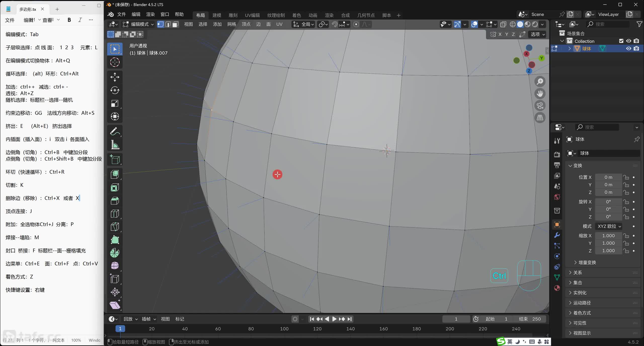The image size is (644, 346).
Task: Uncheck the Collection exclude checkbox
Action: click(x=621, y=41)
